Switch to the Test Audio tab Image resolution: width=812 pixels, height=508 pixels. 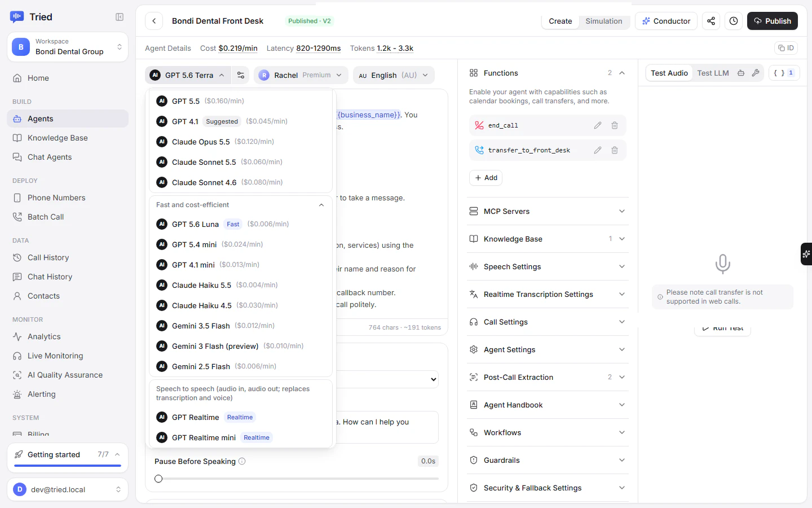pos(669,73)
